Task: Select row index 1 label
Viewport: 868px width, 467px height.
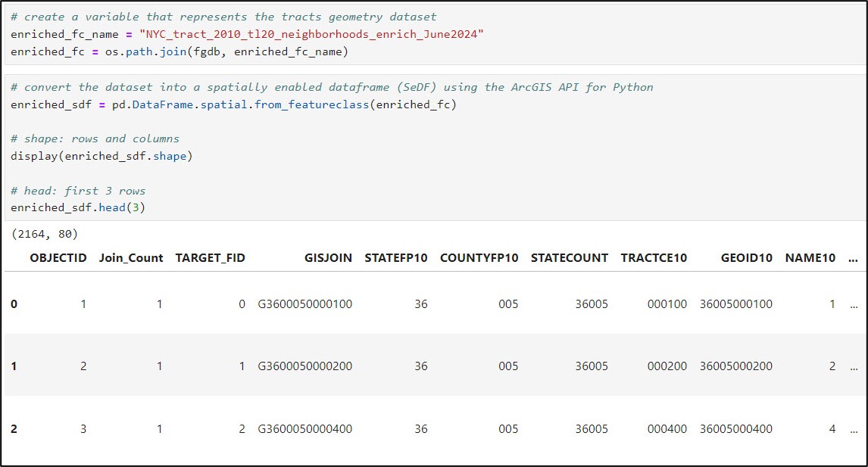Action: coord(14,366)
